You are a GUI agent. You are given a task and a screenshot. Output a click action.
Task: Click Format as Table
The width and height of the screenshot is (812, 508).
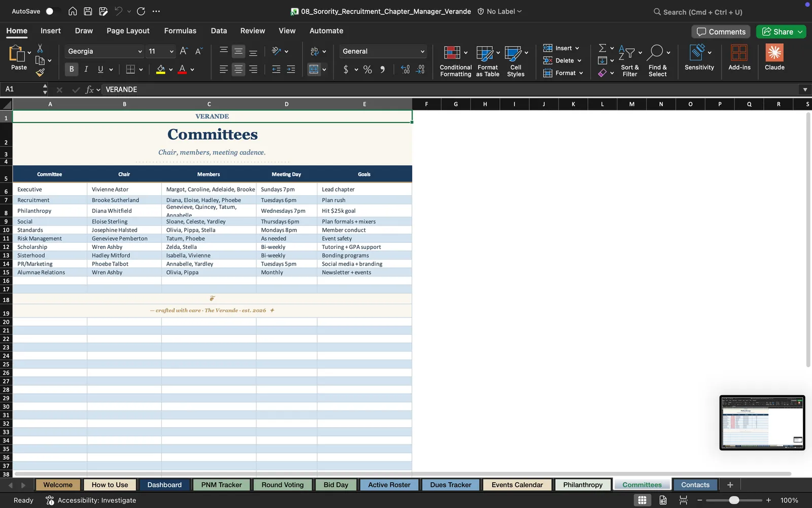coord(488,61)
